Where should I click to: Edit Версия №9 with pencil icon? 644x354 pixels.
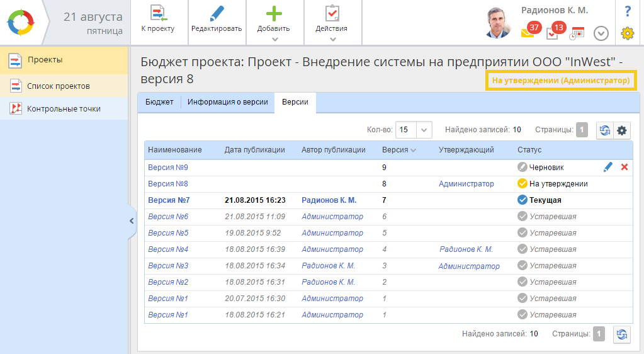[x=607, y=168]
